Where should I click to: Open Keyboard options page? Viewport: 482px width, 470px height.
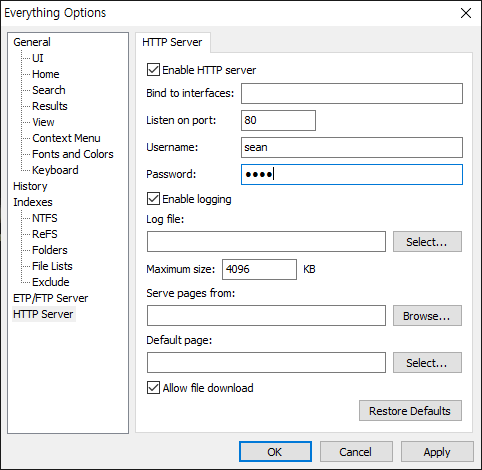click(x=55, y=170)
